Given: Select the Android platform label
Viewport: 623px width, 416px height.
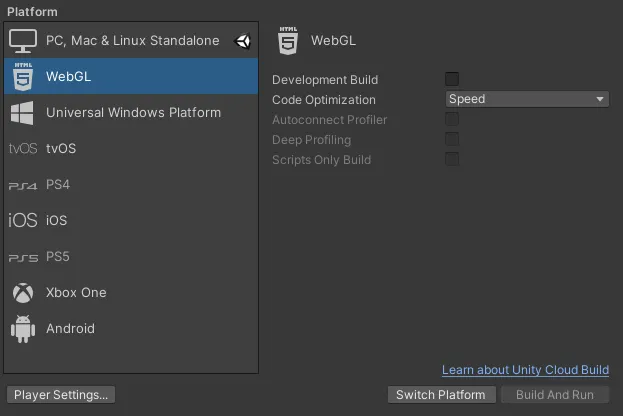Looking at the screenshot, I should (x=70, y=329).
